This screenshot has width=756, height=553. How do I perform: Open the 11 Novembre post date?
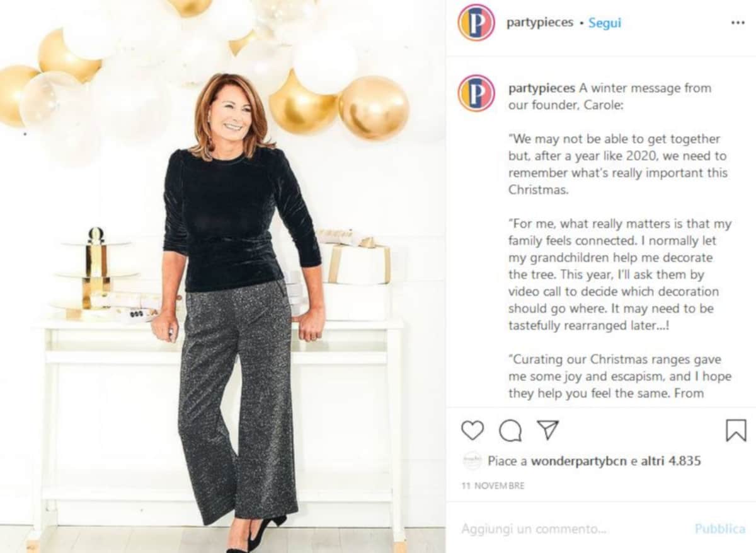point(493,486)
